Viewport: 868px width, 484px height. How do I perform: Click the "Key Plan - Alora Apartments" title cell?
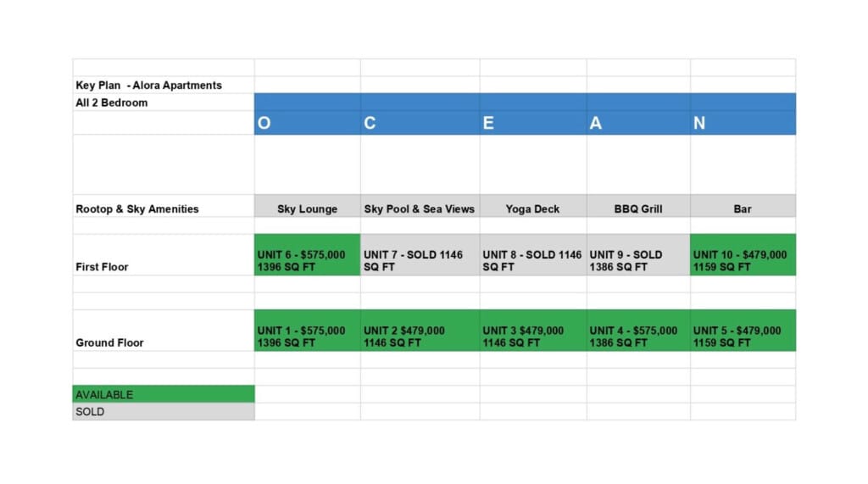[x=149, y=85]
